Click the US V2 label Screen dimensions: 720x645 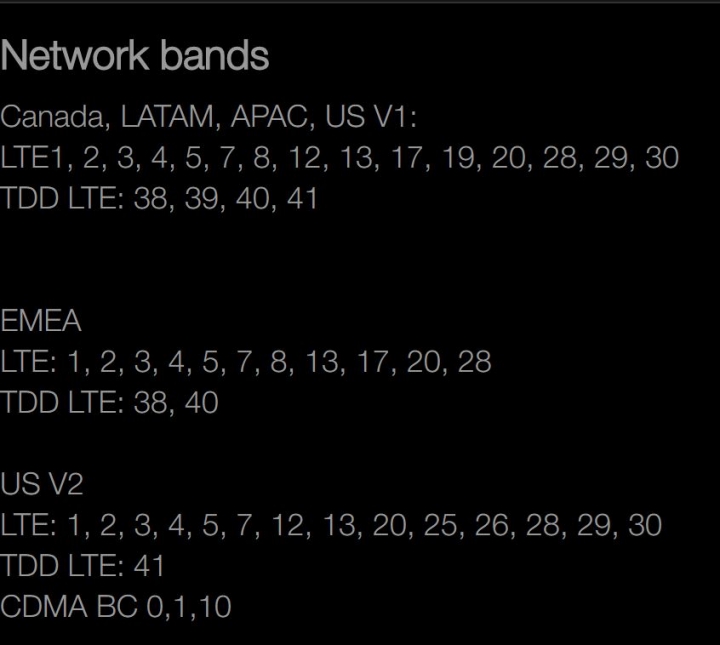click(x=42, y=484)
